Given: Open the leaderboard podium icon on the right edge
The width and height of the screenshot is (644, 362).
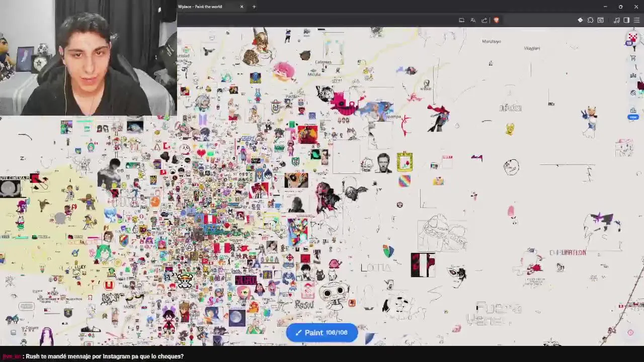Looking at the screenshot, I should click(633, 110).
